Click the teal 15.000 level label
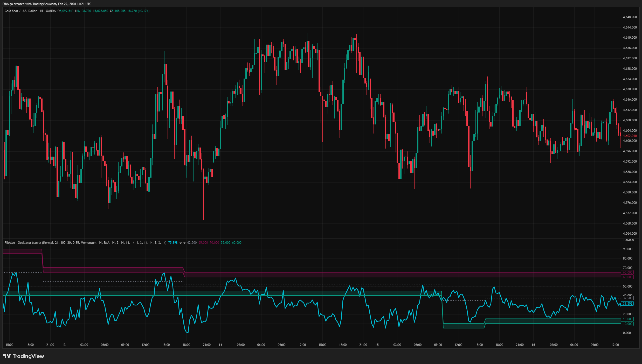Viewport: 642px width, 364px height. pyautogui.click(x=627, y=319)
